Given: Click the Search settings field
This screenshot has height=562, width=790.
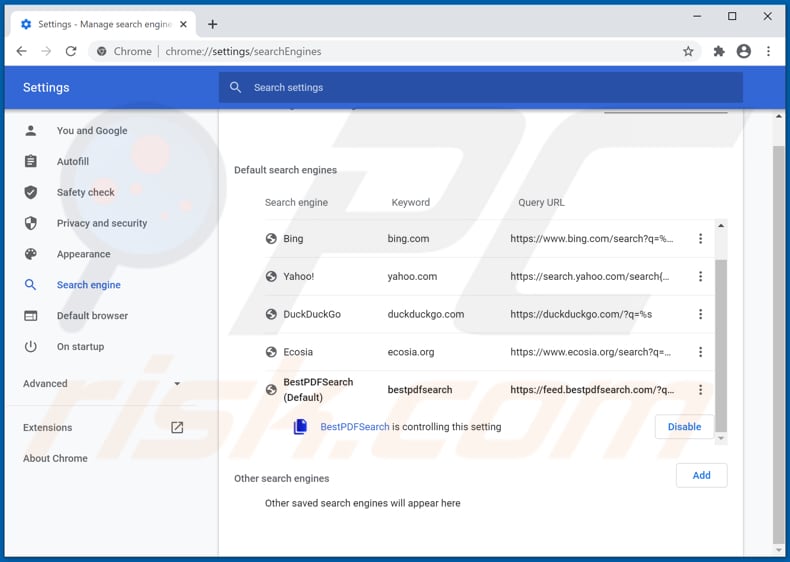Looking at the screenshot, I should [480, 87].
